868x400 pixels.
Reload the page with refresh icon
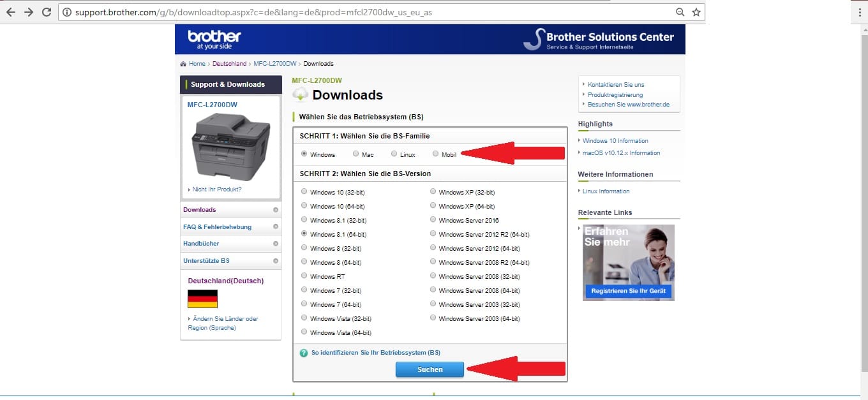(47, 12)
